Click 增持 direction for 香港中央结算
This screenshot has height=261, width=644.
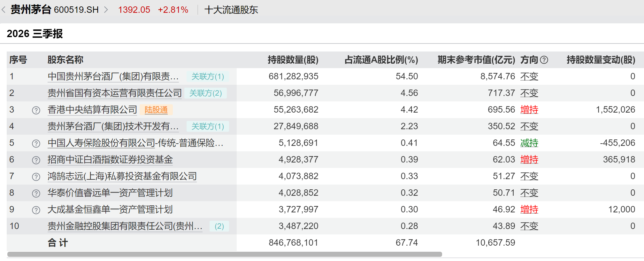pyautogui.click(x=529, y=110)
